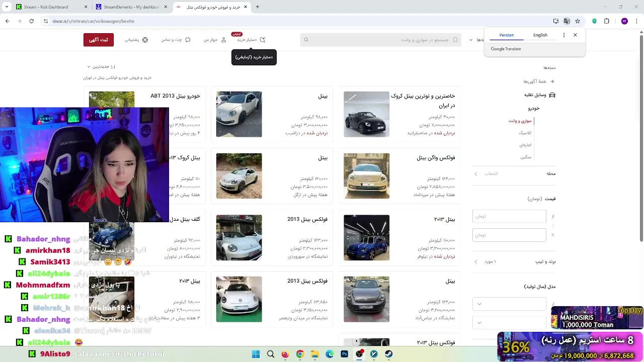The height and width of the screenshot is (362, 644).
Task: Open Steam from the taskbar
Action: coord(389,354)
